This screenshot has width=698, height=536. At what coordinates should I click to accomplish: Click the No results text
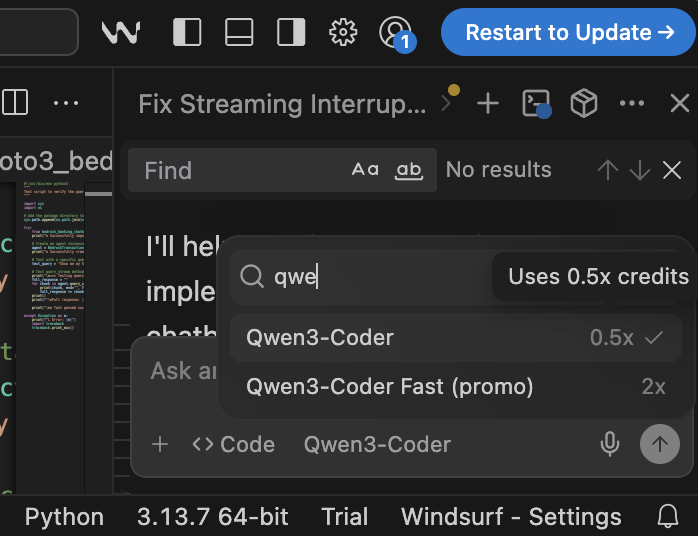[x=499, y=170]
